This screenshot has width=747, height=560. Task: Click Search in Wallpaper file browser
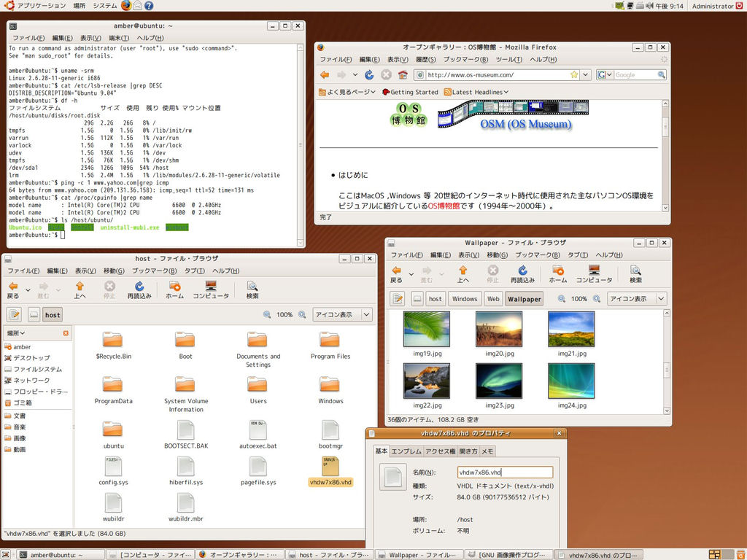(635, 274)
